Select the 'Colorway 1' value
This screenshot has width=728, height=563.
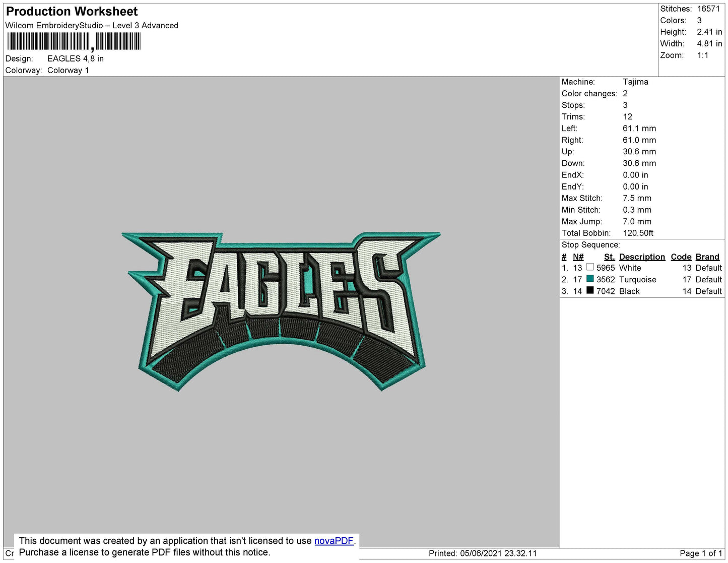click(68, 70)
